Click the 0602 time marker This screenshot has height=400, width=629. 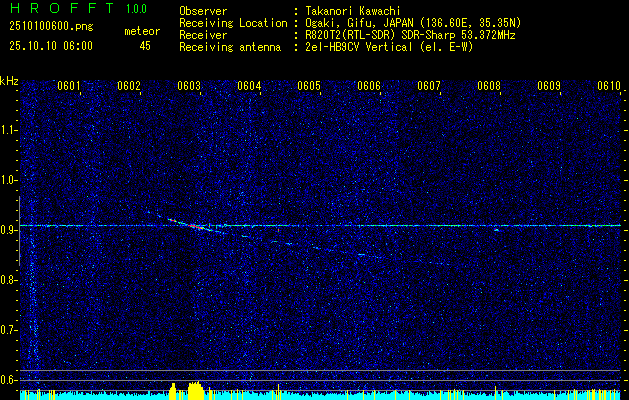tap(129, 86)
